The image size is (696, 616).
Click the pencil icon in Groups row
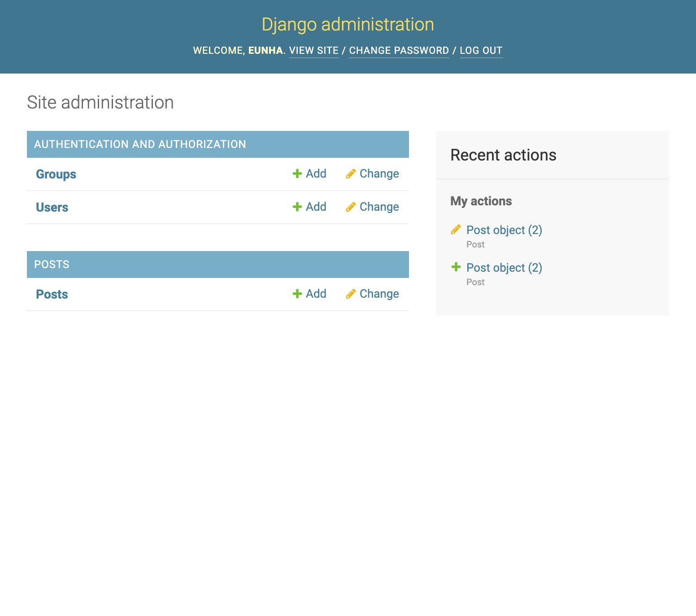click(x=351, y=174)
